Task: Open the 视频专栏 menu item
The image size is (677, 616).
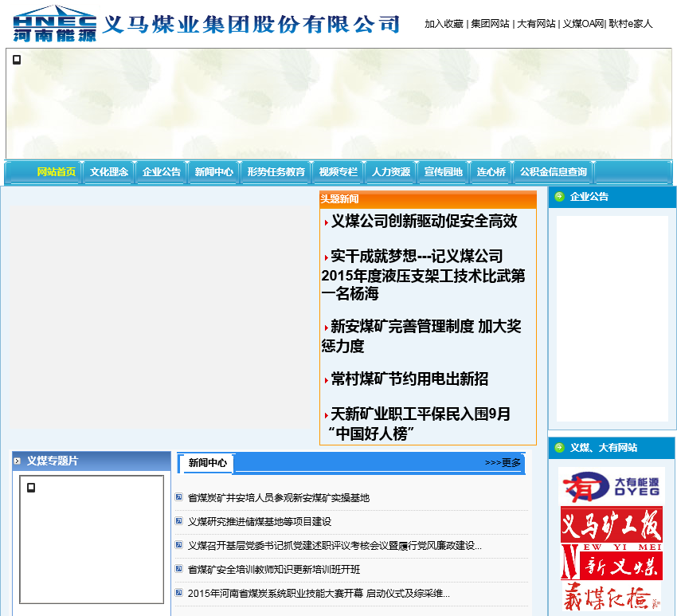Action: tap(338, 172)
